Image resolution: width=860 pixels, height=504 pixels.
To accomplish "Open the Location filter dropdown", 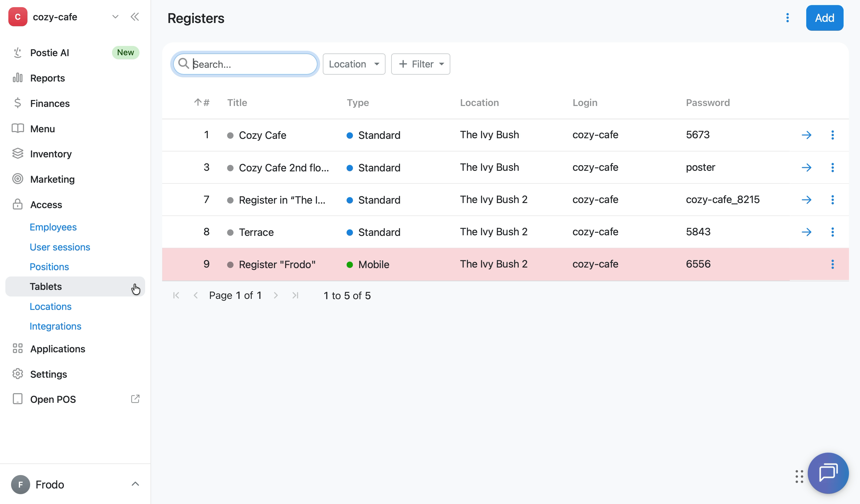I will pyautogui.click(x=354, y=64).
